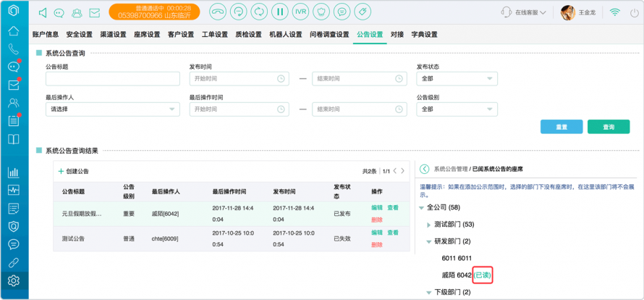Switch to the 账户信息 tab
This screenshot has height=300, width=644.
tap(46, 35)
